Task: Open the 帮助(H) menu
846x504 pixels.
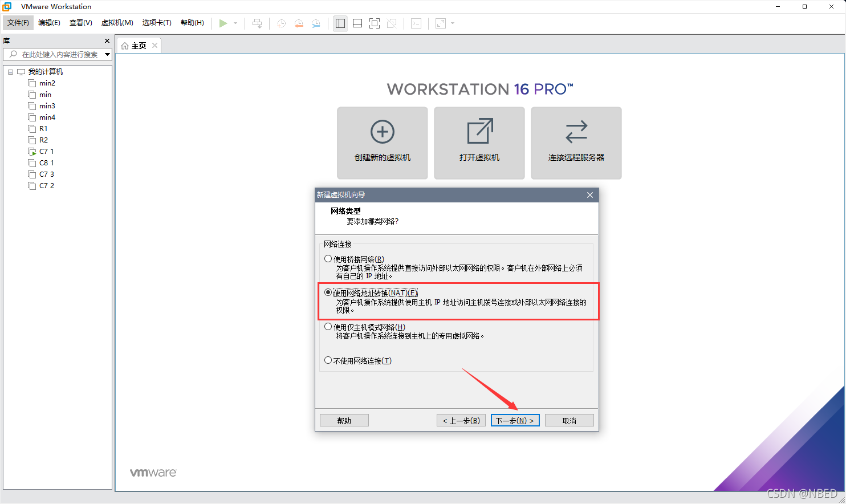Action: (x=192, y=23)
